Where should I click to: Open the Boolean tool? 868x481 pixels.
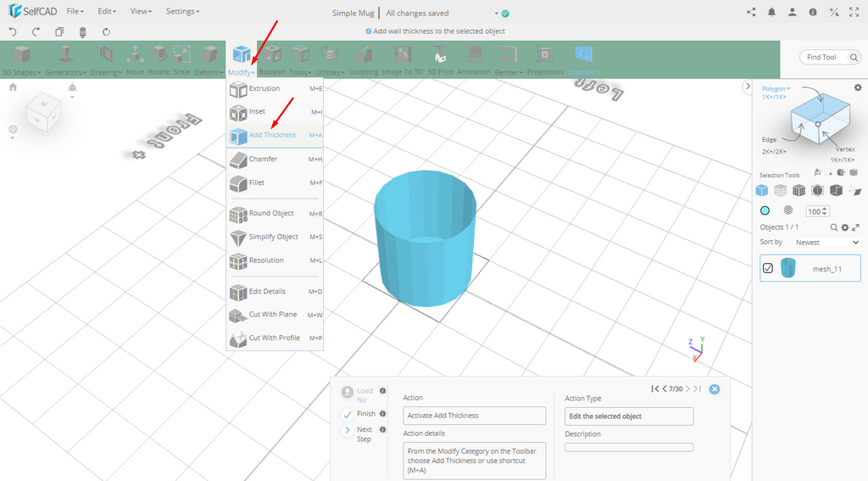(272, 60)
